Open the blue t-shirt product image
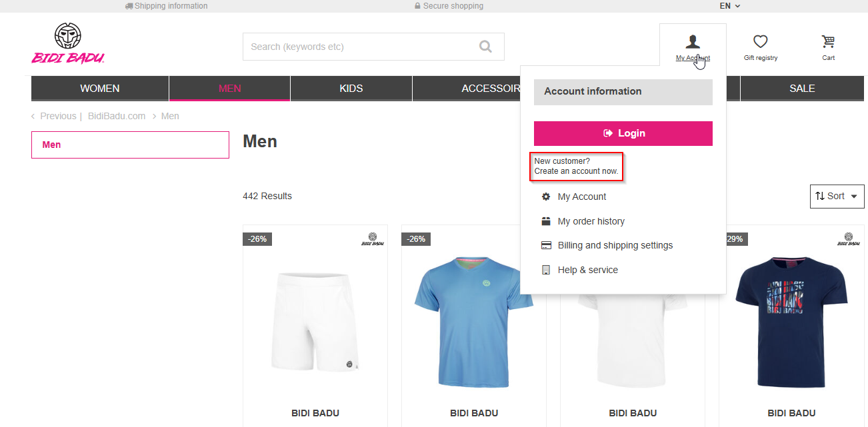 click(x=474, y=321)
